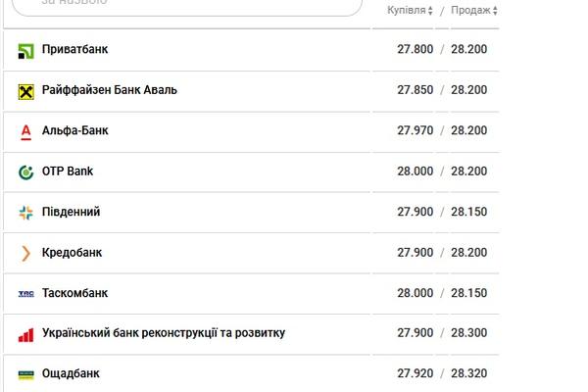Image resolution: width=588 pixels, height=392 pixels.
Task: Open the Альфа-Банк name link
Action: tap(75, 130)
